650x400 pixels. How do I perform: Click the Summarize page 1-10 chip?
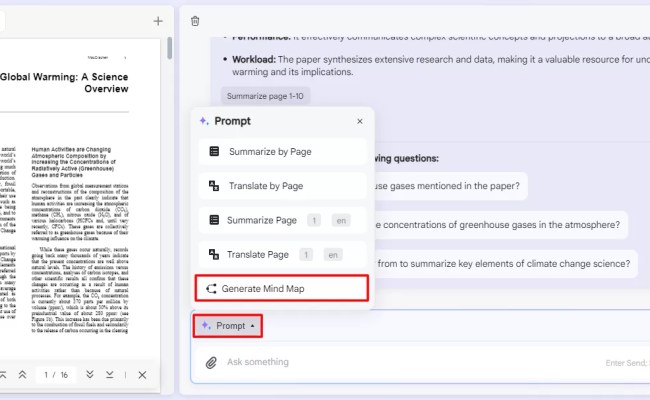pyautogui.click(x=265, y=96)
